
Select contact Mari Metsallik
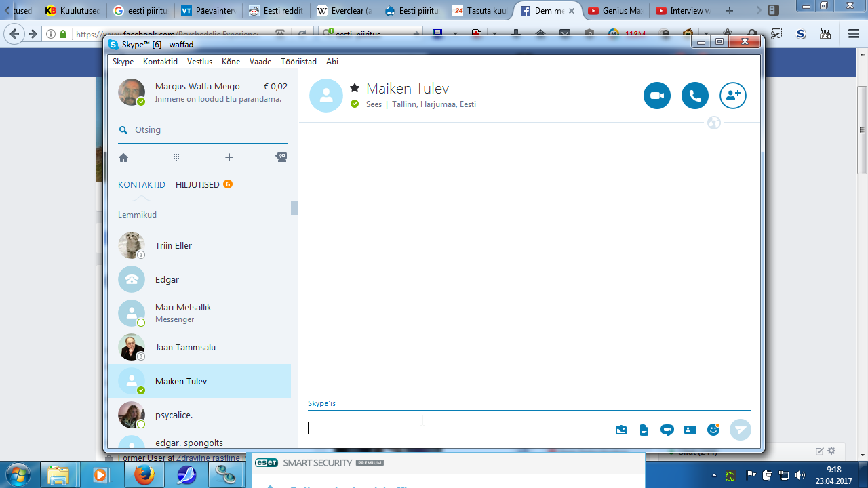click(x=199, y=313)
